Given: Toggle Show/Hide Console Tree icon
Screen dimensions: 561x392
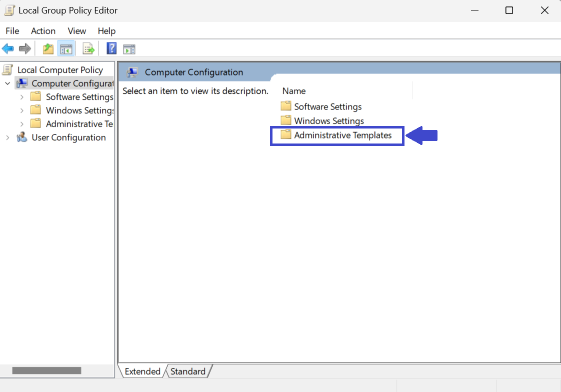Looking at the screenshot, I should click(x=66, y=48).
